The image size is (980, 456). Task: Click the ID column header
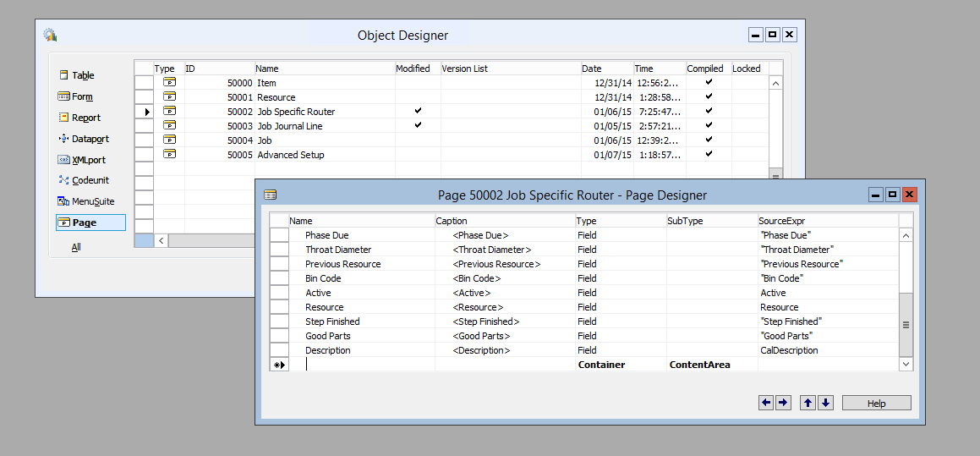tap(219, 69)
